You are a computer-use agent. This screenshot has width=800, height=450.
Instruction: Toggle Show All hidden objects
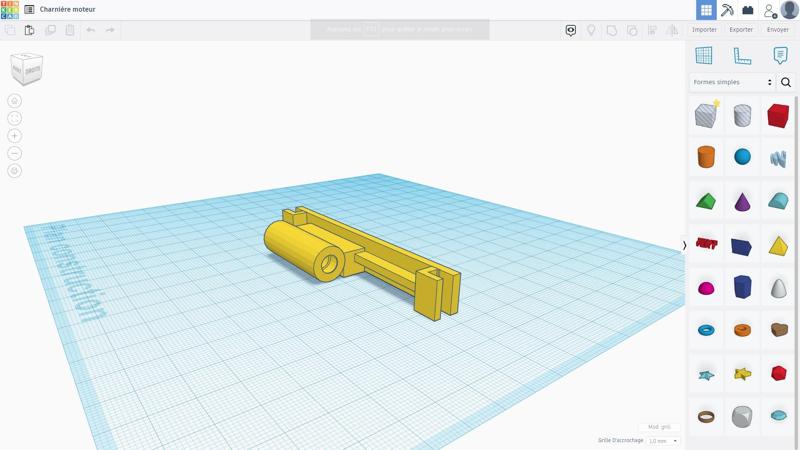click(x=571, y=31)
